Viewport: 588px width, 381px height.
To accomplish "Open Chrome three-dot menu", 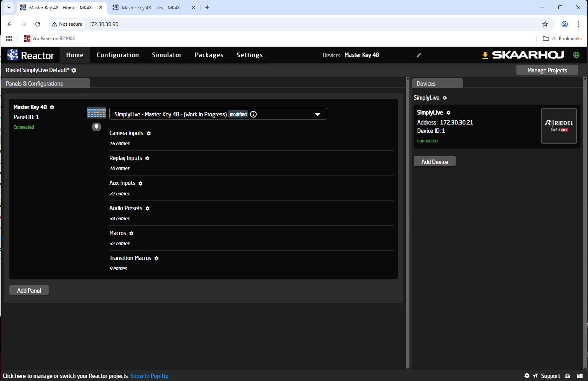I will point(579,24).
